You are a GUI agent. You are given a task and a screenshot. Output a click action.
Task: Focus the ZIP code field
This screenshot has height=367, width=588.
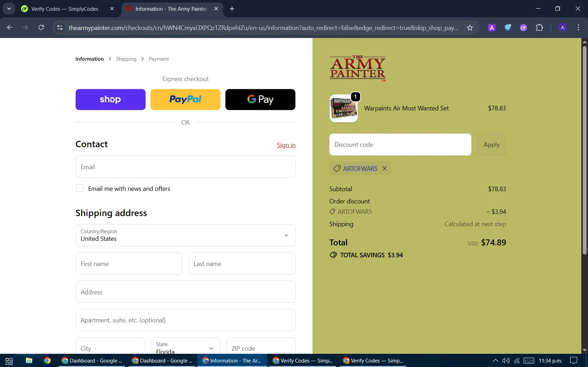(x=261, y=346)
